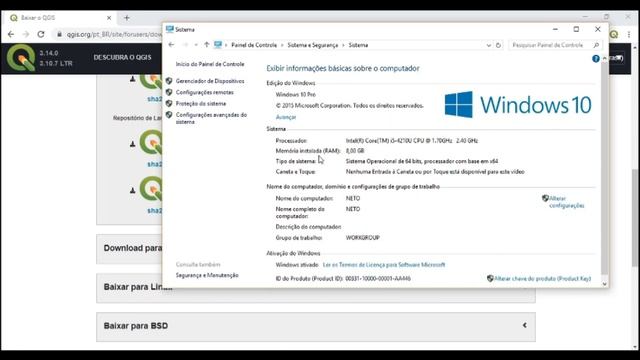Image resolution: width=640 pixels, height=360 pixels.
Task: Open the recent locations dropdown arrow
Action: [196, 45]
